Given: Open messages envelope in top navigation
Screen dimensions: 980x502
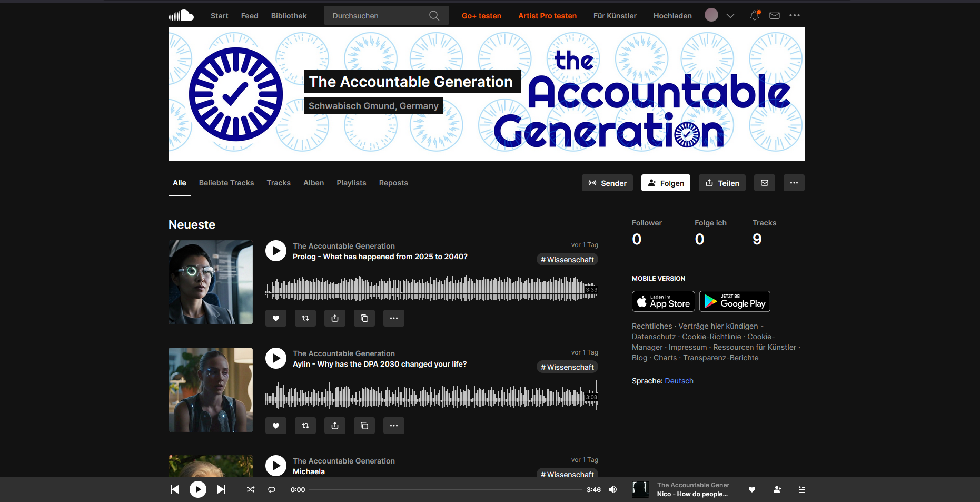Looking at the screenshot, I should [x=774, y=16].
